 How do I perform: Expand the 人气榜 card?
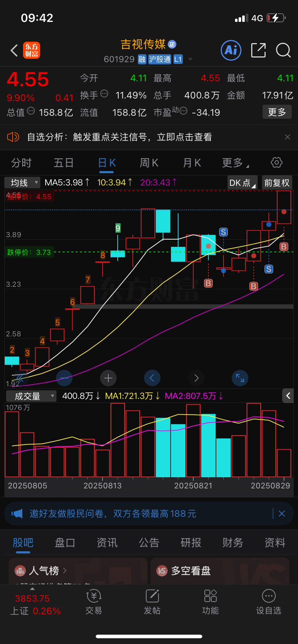coord(78,571)
